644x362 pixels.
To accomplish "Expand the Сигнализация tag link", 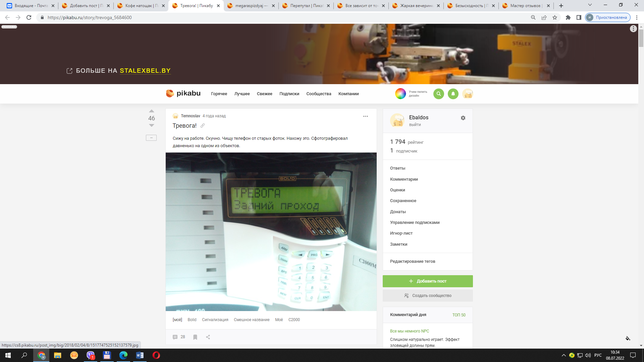I will pos(215,319).
